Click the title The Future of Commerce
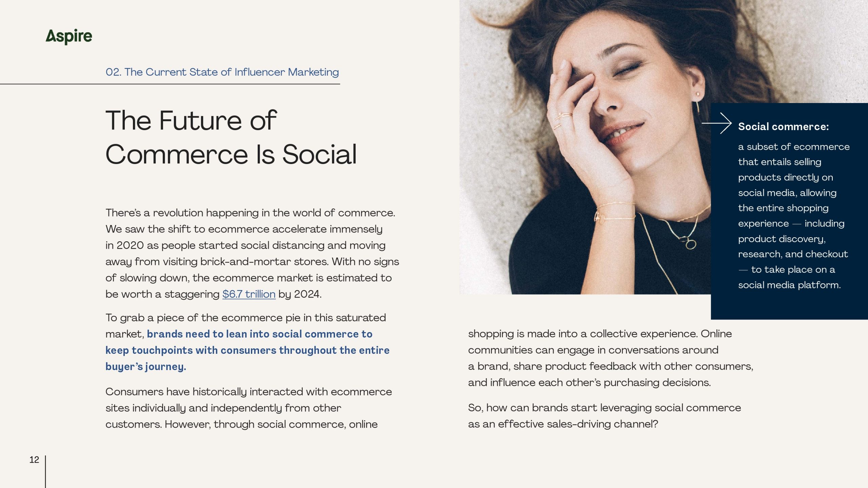868x488 pixels. point(231,137)
